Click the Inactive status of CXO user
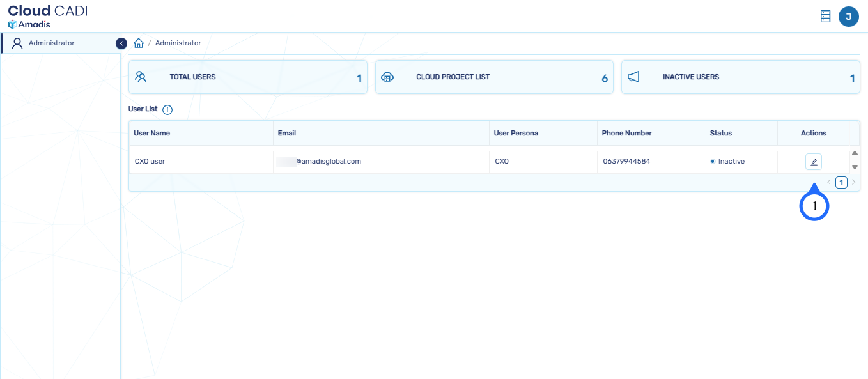The width and height of the screenshot is (868, 379). 731,162
